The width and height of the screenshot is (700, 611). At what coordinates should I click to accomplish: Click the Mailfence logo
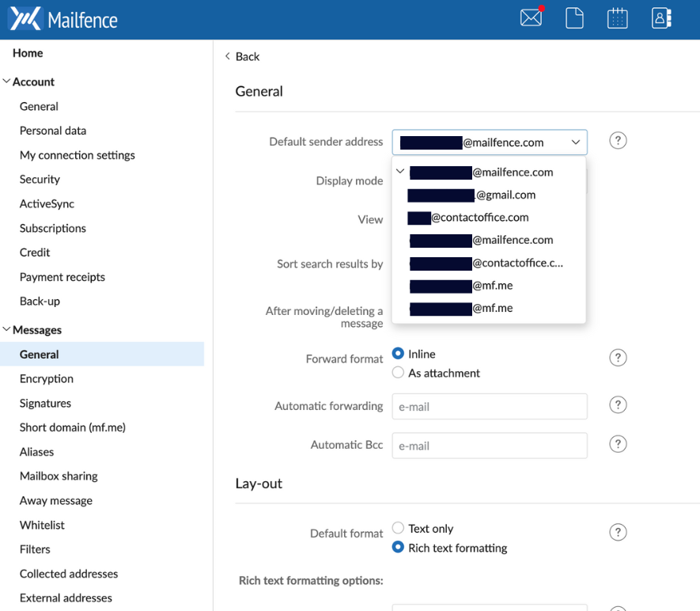pyautogui.click(x=64, y=19)
